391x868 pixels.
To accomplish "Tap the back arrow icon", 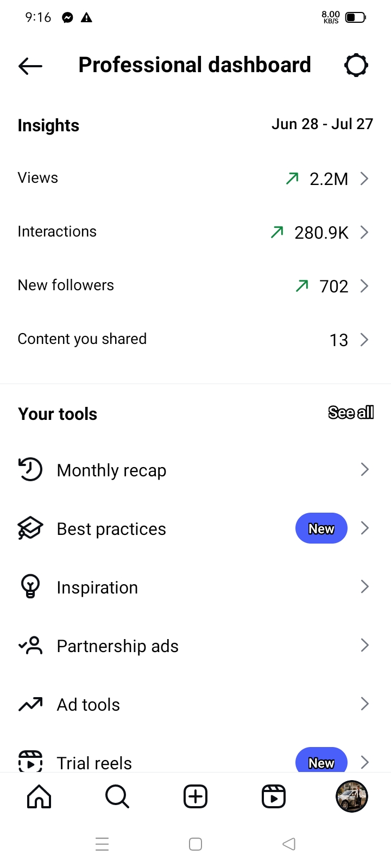I will (x=30, y=66).
